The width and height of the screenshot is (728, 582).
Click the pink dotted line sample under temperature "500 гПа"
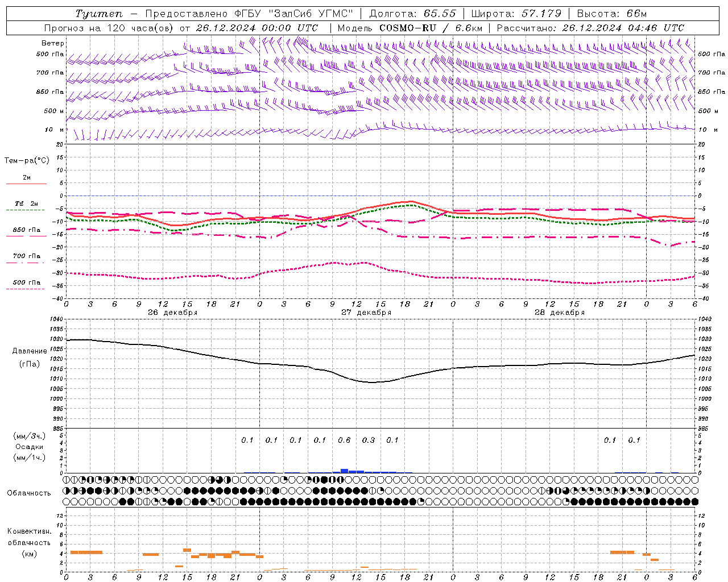pos(25,289)
